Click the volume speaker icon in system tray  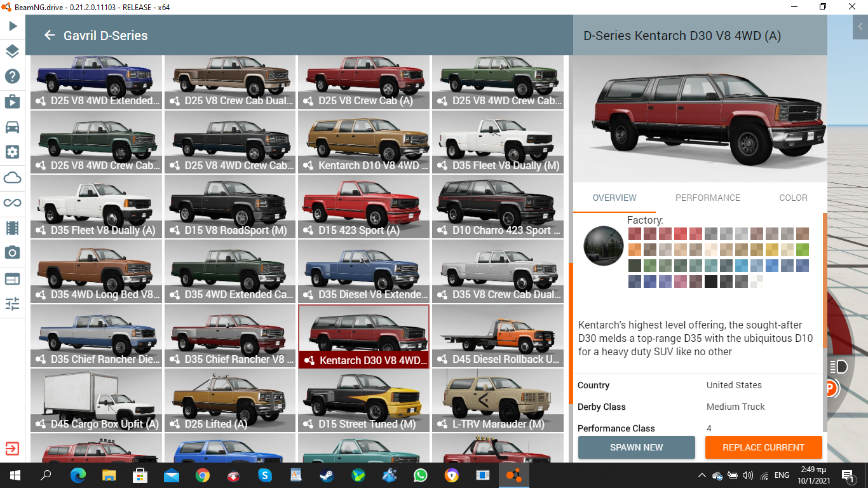(x=748, y=475)
